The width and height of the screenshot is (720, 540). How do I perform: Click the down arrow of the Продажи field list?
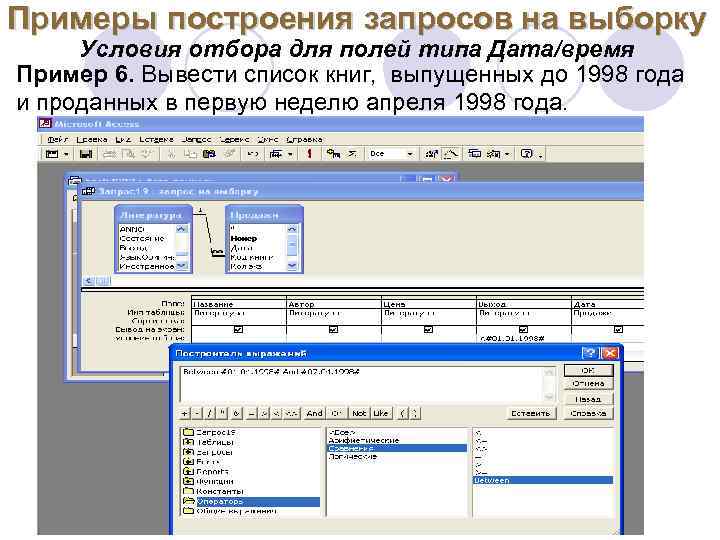point(292,265)
